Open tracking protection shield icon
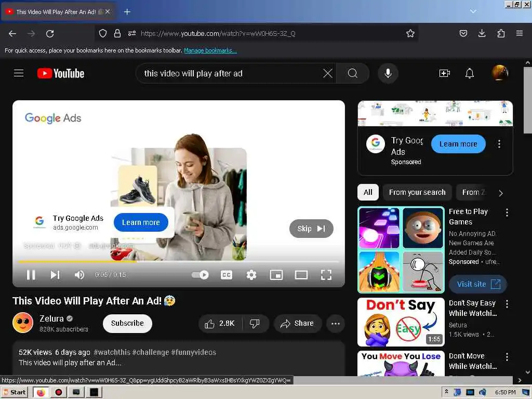This screenshot has height=399, width=532. coord(103,33)
